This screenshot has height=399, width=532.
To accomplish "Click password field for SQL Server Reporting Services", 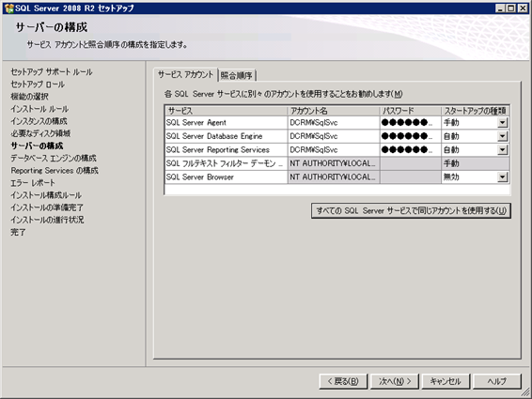I will [410, 150].
